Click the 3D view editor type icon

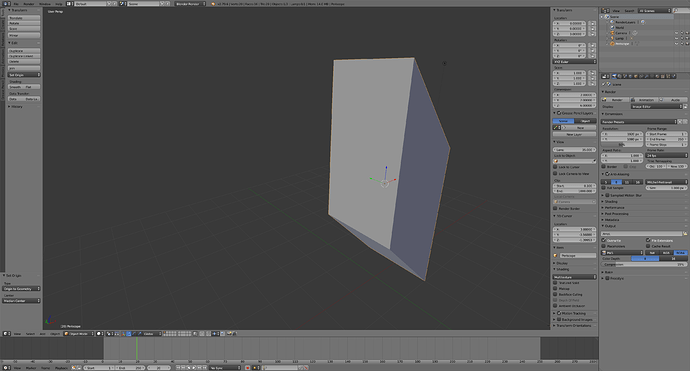point(7,334)
